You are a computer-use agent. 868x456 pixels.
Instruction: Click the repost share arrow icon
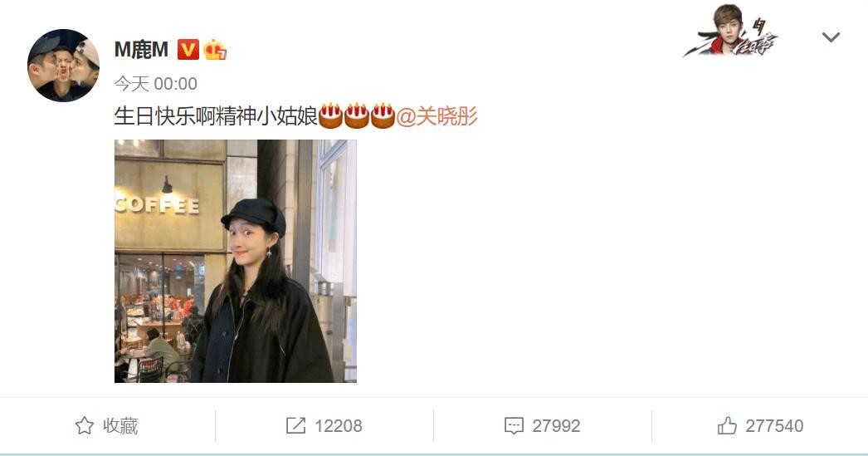[x=295, y=425]
